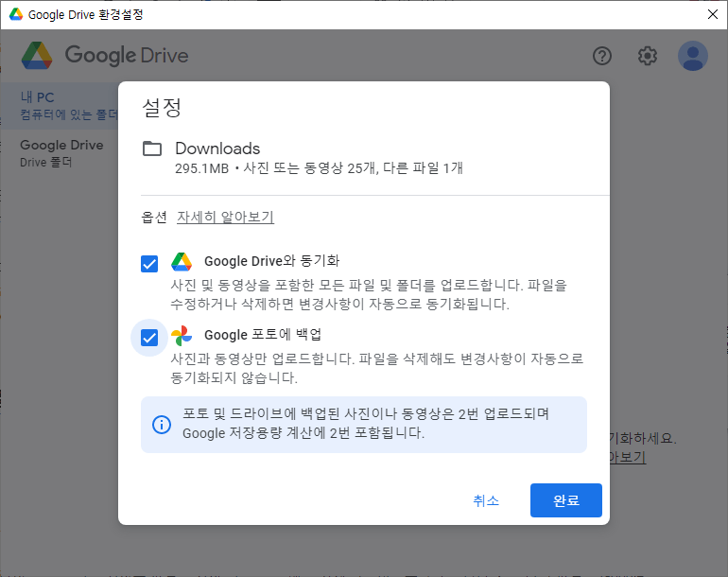Viewport: 728px width, 577px height.
Task: Click the Google Drive와 동기화 label
Action: click(272, 261)
